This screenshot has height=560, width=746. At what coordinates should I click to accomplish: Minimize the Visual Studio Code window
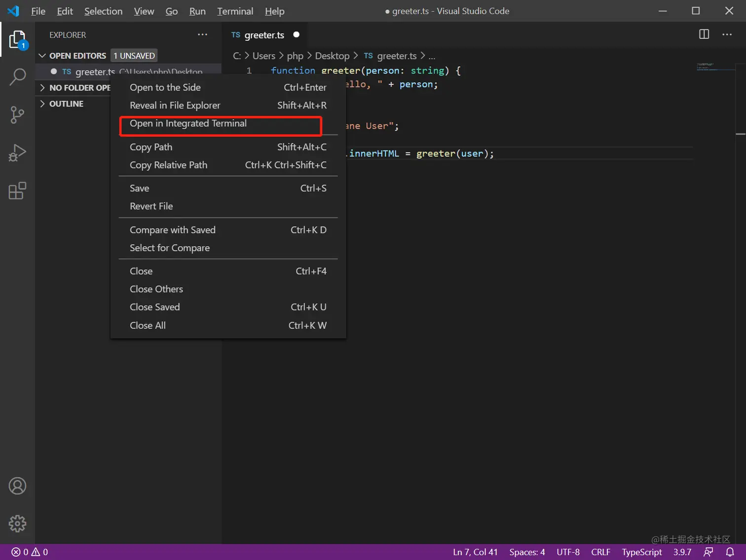663,11
